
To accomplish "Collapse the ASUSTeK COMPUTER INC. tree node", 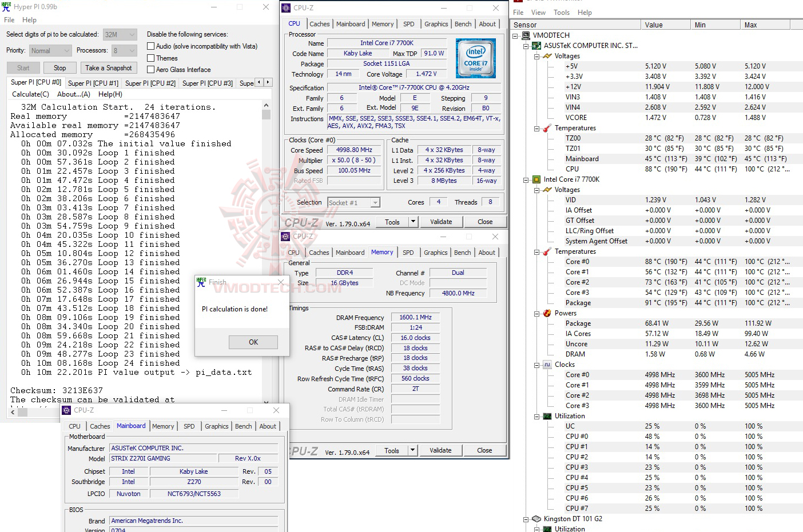I will (x=526, y=46).
